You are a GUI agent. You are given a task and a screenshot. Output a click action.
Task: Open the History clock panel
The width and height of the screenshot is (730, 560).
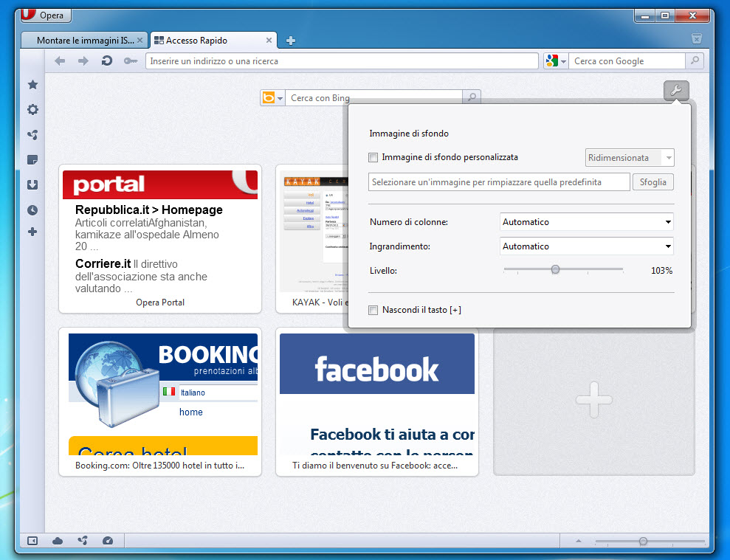32,210
